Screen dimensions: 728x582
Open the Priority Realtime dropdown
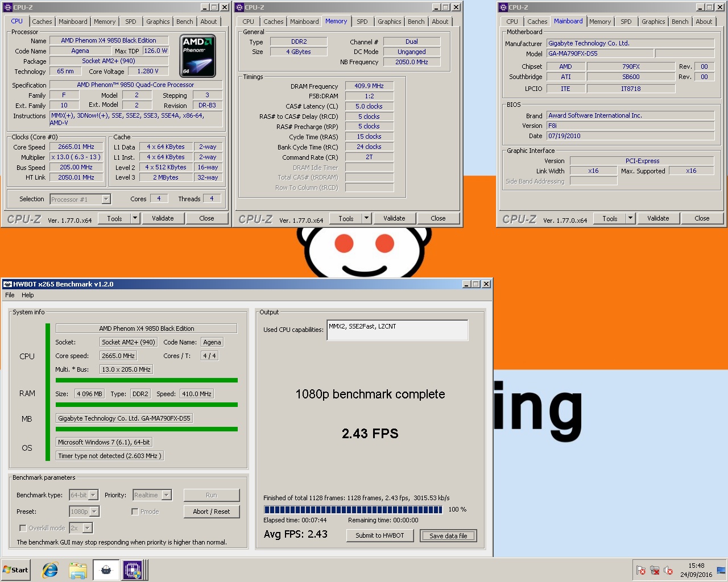[x=167, y=495]
